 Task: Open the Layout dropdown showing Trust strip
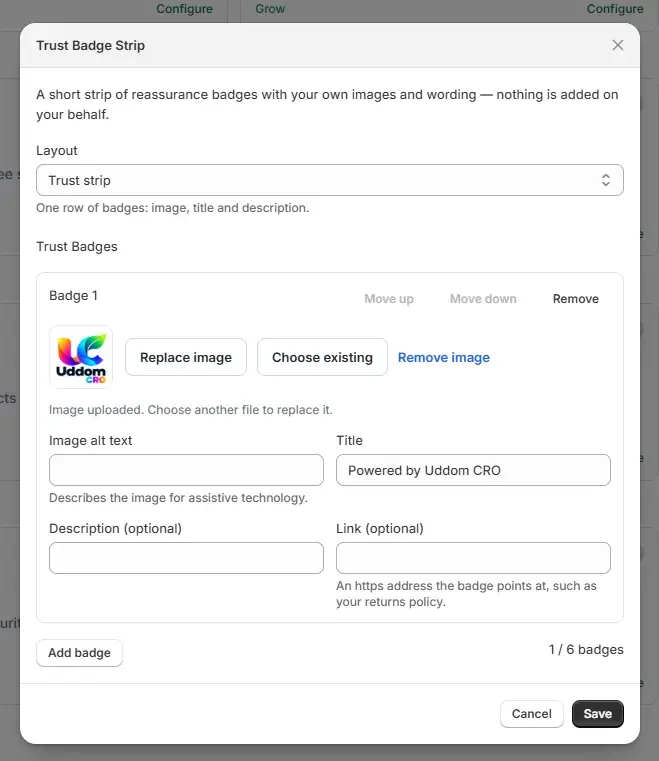click(330, 180)
